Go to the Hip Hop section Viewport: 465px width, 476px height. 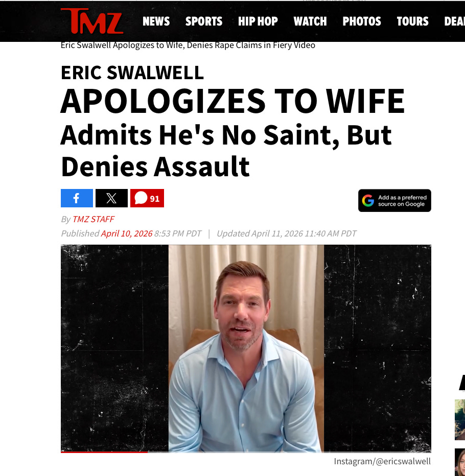tap(258, 21)
